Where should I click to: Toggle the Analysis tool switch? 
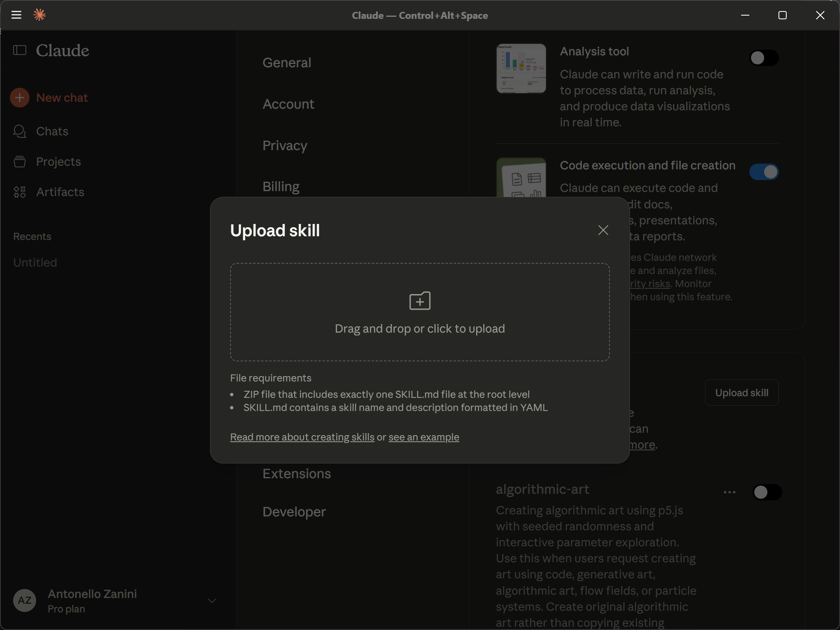764,58
